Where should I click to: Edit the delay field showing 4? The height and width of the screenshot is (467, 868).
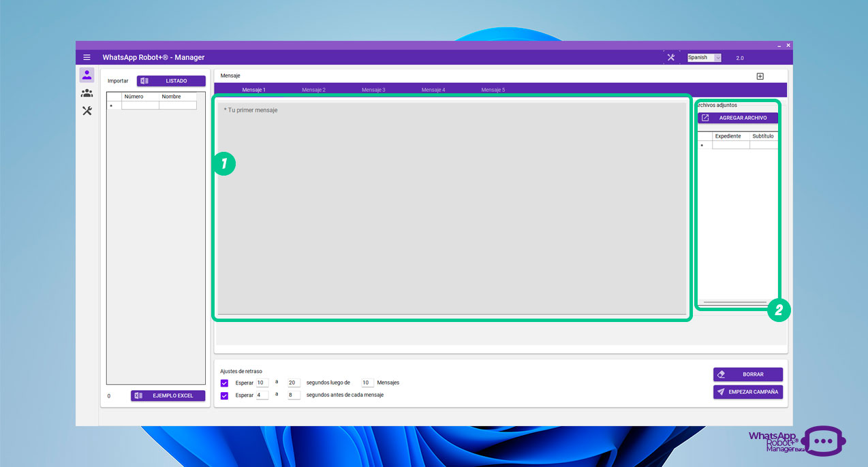[262, 395]
